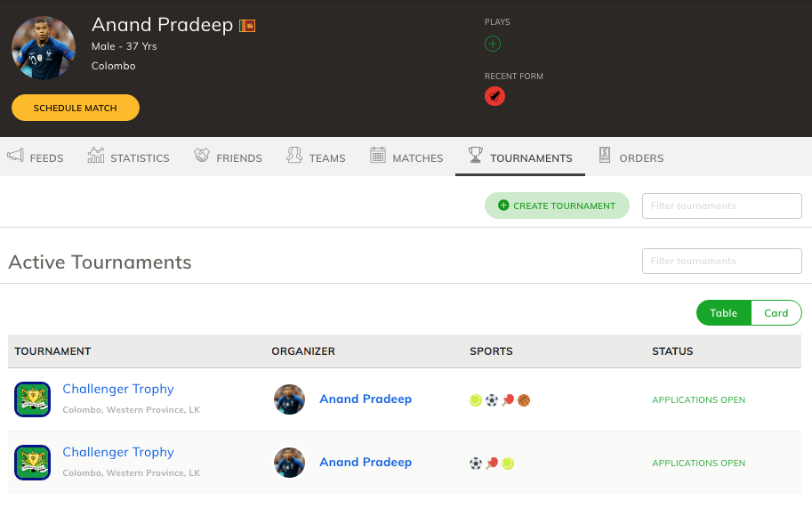Open the Feeds tab
The image size is (812, 516).
point(36,157)
